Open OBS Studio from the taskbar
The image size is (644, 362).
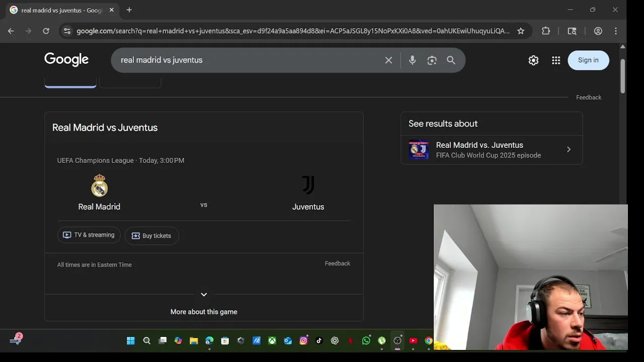[x=397, y=341]
